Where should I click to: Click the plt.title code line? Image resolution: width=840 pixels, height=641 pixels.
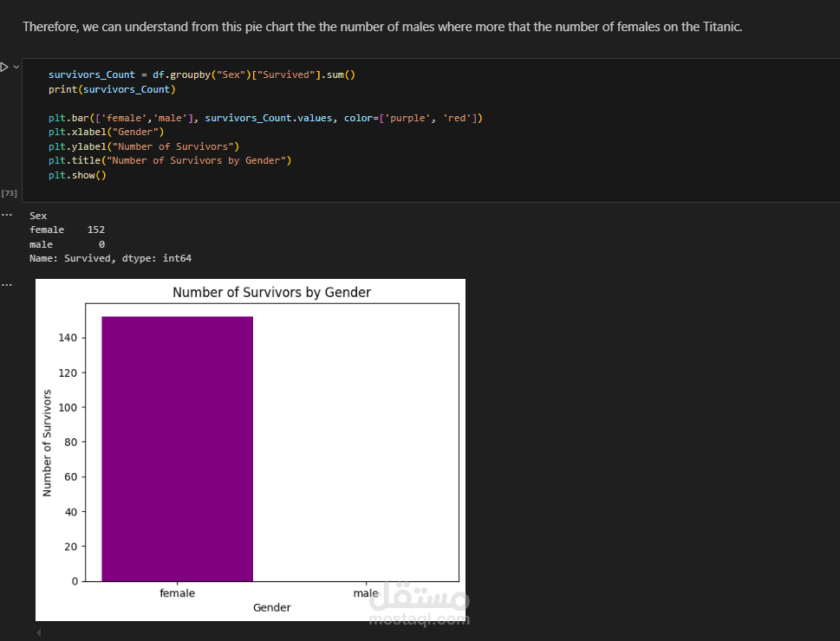pos(170,160)
